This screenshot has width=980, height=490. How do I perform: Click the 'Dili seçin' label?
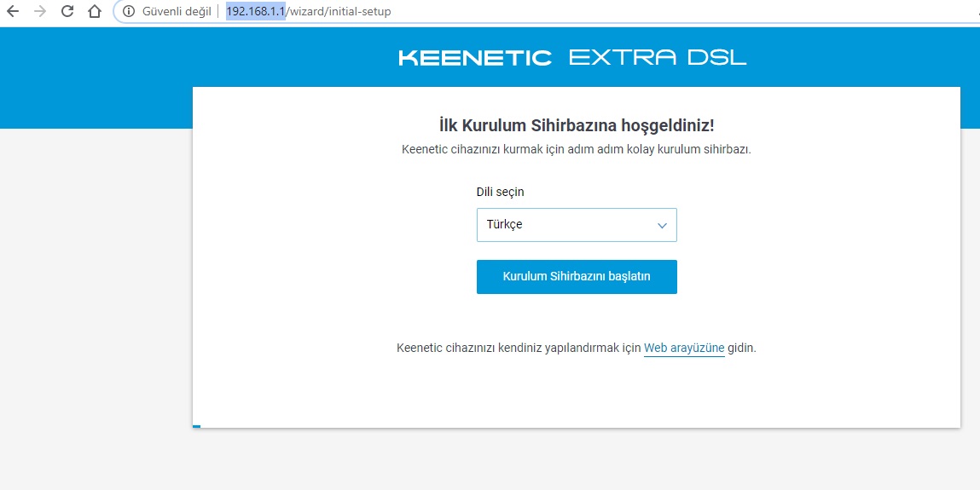(x=500, y=193)
